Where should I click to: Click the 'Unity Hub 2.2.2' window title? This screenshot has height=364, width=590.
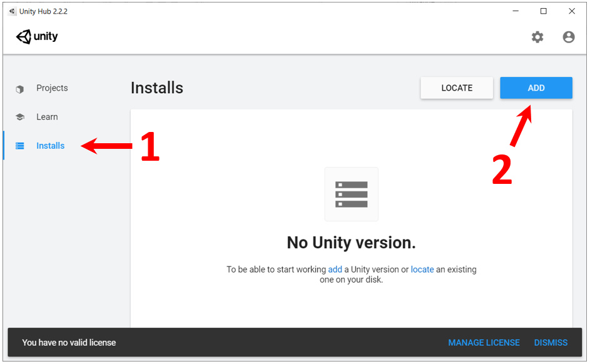[x=43, y=11]
